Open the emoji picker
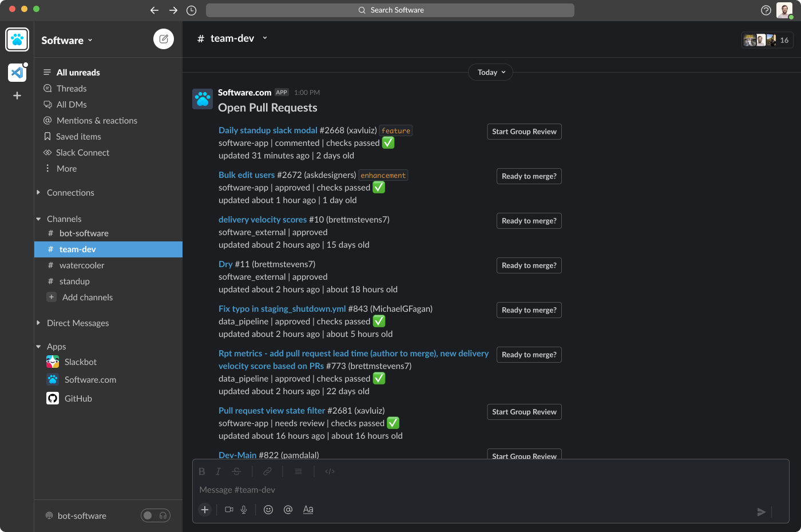 click(268, 510)
